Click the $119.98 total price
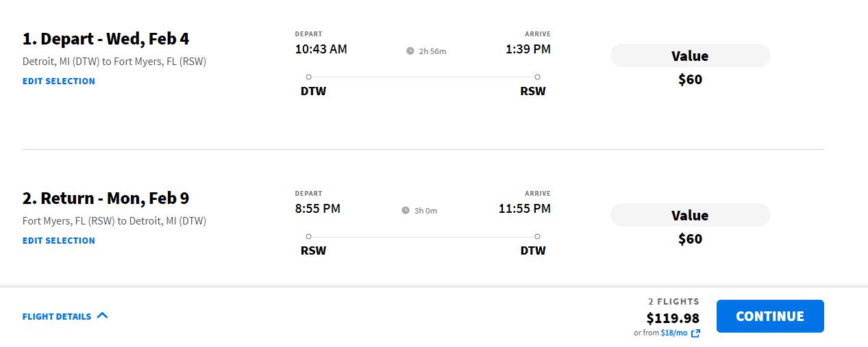The image size is (868, 347). (x=673, y=318)
